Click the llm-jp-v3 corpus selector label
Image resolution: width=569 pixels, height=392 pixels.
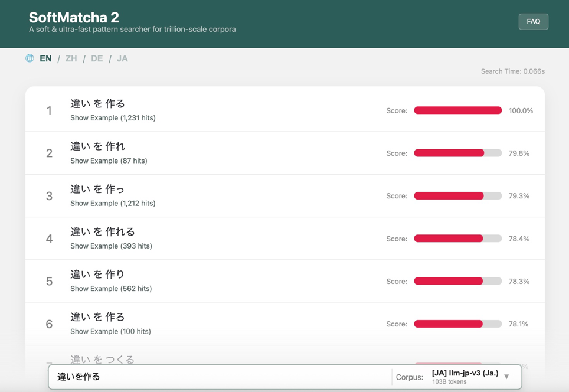click(x=465, y=373)
